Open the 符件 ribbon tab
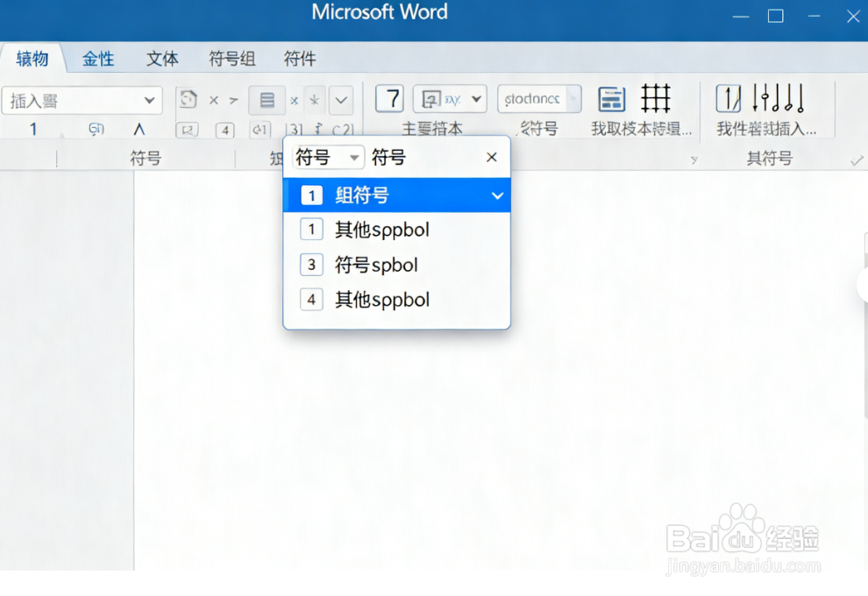This screenshot has width=868, height=596. (300, 58)
